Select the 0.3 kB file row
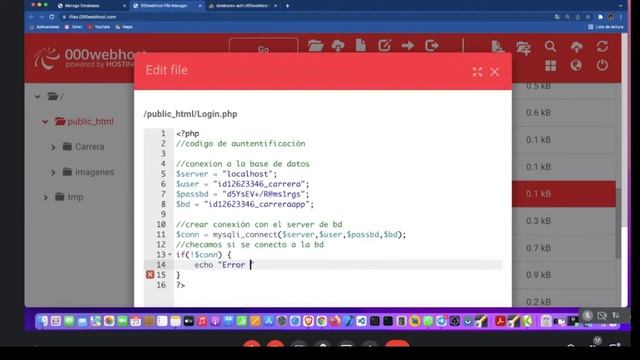Viewport: 640px width, 360px height. pyautogui.click(x=564, y=221)
